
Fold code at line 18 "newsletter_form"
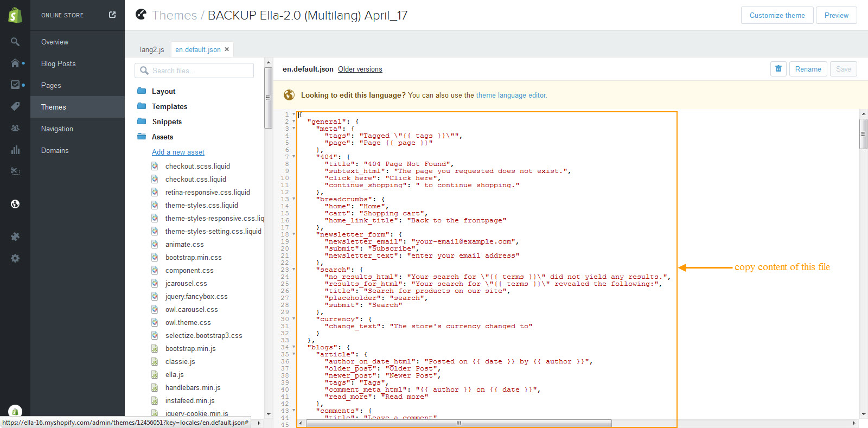pyautogui.click(x=293, y=234)
